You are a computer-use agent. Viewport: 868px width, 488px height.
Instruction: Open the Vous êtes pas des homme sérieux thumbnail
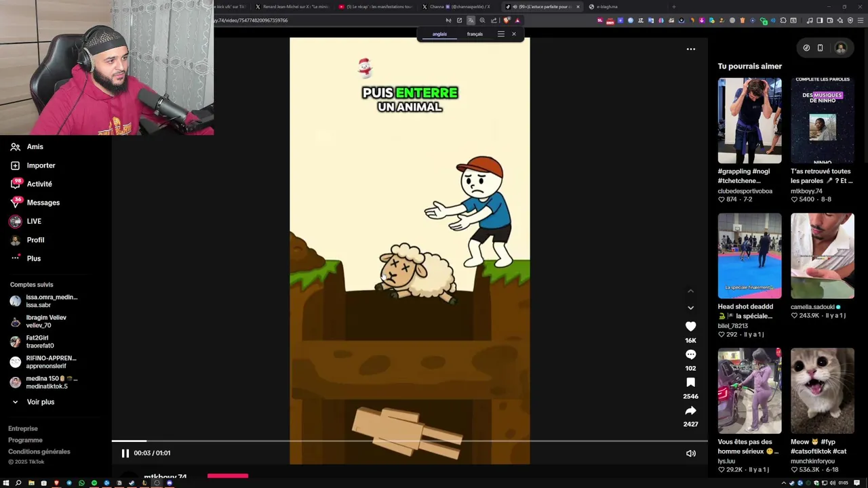click(x=749, y=391)
